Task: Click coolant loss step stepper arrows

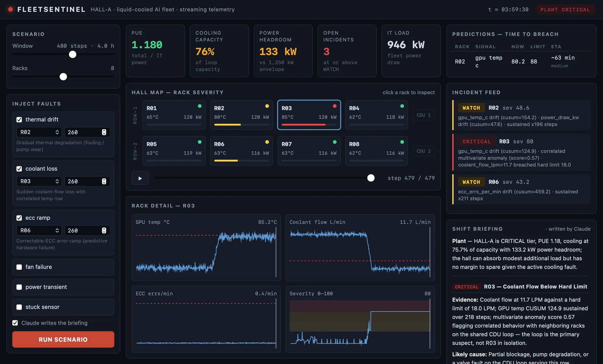Action: pos(104,181)
